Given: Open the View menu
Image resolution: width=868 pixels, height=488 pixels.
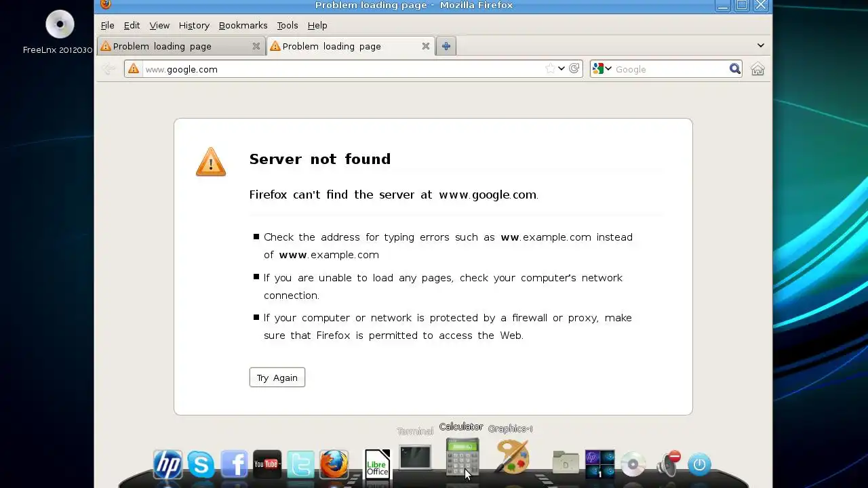Looking at the screenshot, I should click(159, 25).
